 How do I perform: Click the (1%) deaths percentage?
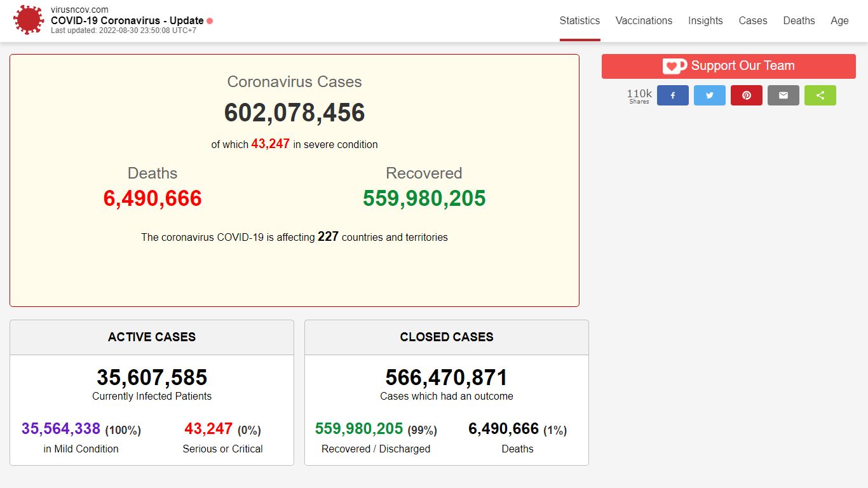(x=555, y=430)
